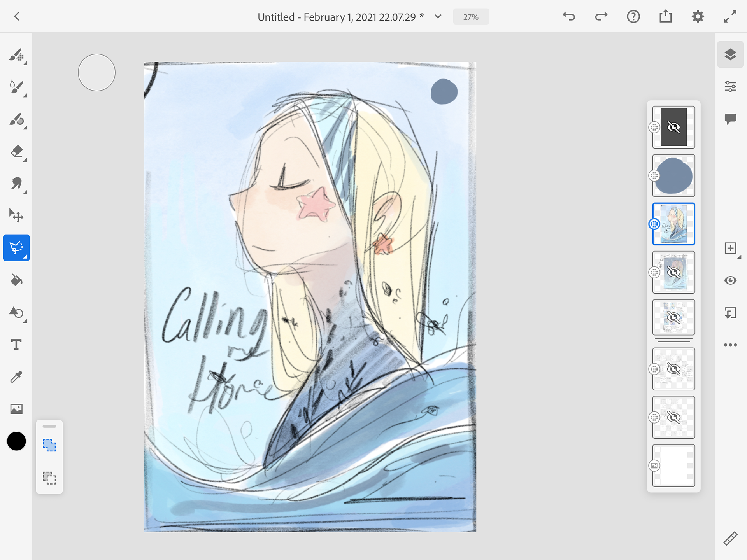Select the Eraser tool

16,151
